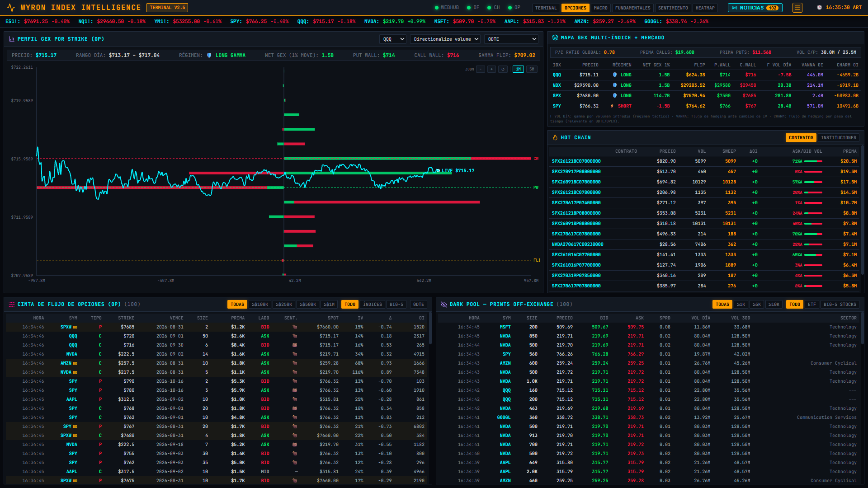Zoom in the GEX chart with plus
The width and height of the screenshot is (868, 488).
click(492, 69)
